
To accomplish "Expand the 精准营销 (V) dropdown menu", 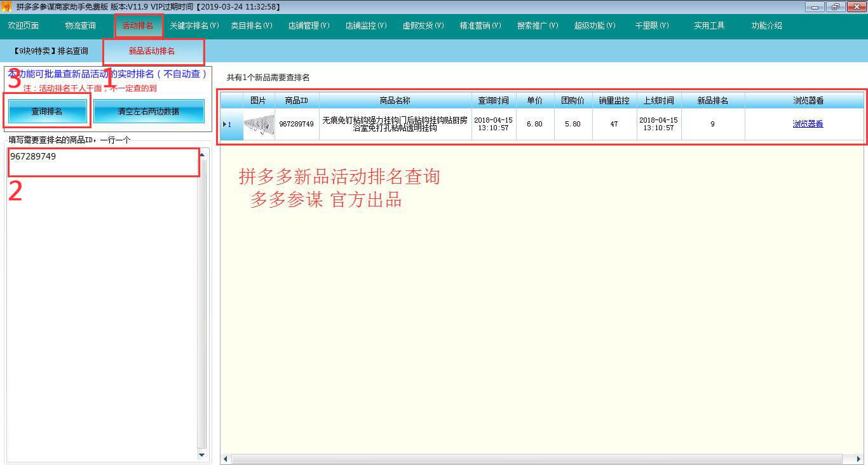I will [480, 26].
